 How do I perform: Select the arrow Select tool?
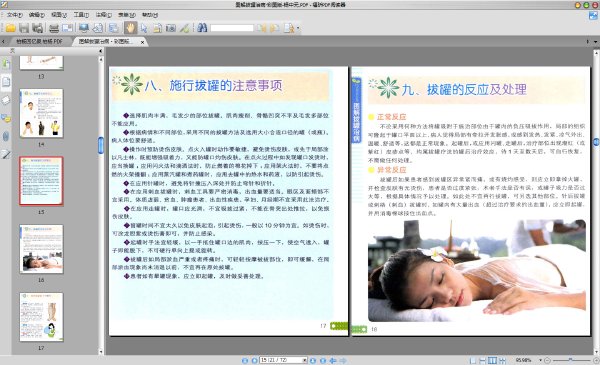(144, 28)
